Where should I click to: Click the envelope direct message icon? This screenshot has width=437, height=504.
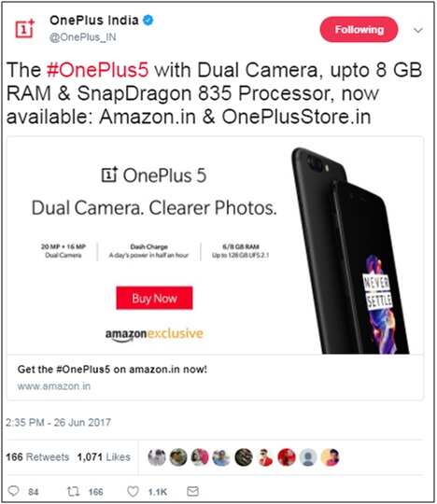(192, 491)
